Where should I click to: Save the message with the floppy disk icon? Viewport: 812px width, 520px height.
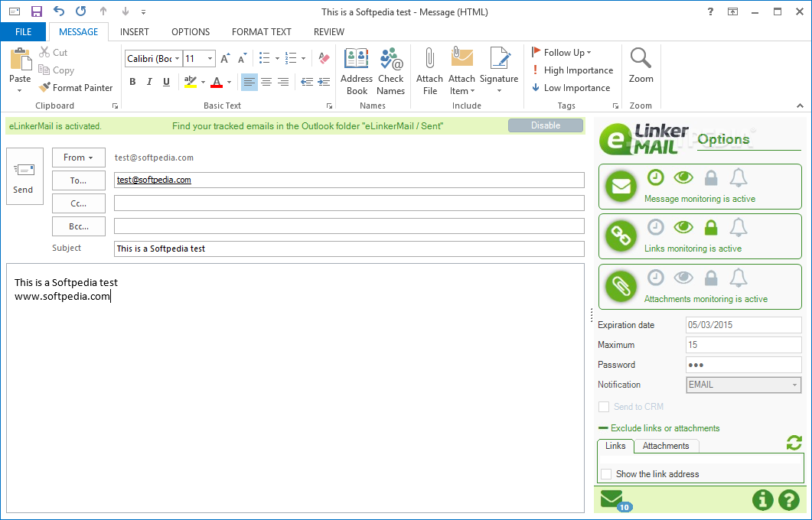click(37, 11)
